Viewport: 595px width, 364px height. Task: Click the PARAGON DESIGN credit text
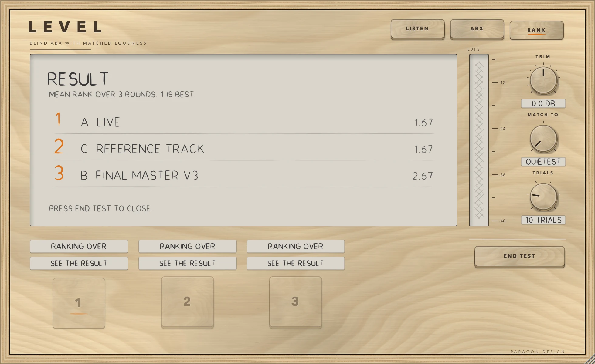coord(538,352)
